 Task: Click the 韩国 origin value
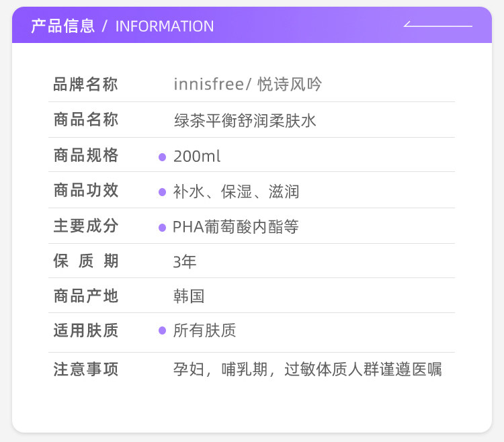(x=189, y=296)
